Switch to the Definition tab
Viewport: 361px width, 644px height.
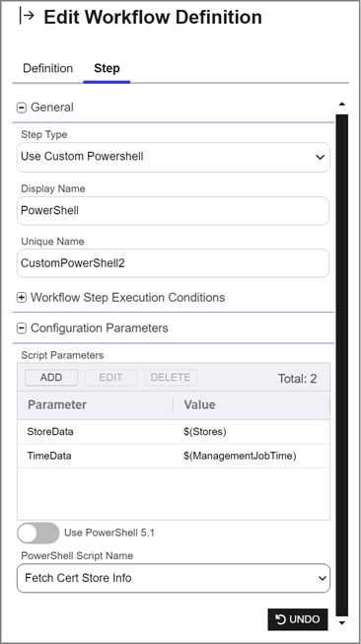(47, 68)
